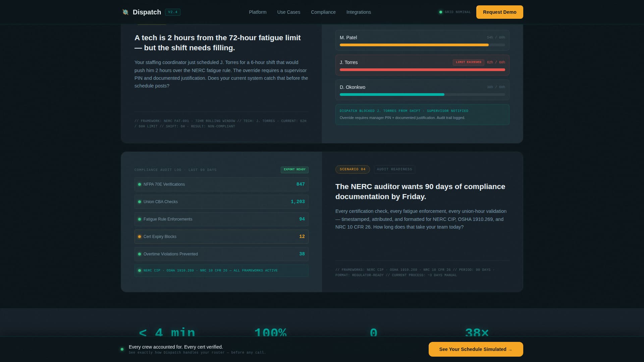
Task: Click NERC CIP all frameworks active banner
Action: 221,270
